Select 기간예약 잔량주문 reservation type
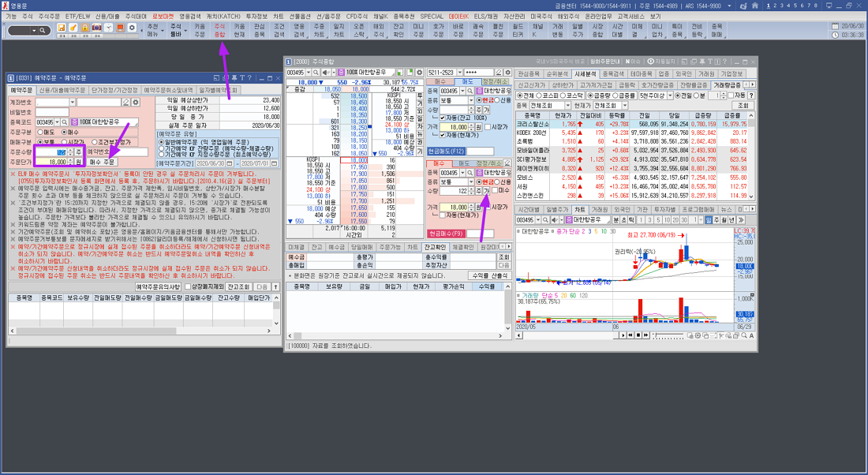Image resolution: width=868 pixels, height=475 pixels. pyautogui.click(x=161, y=148)
